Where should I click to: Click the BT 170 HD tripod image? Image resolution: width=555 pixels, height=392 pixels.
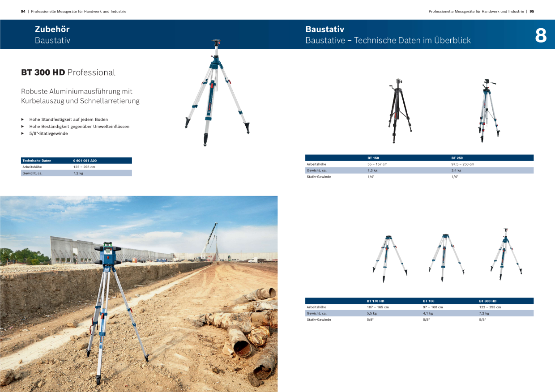(390, 259)
